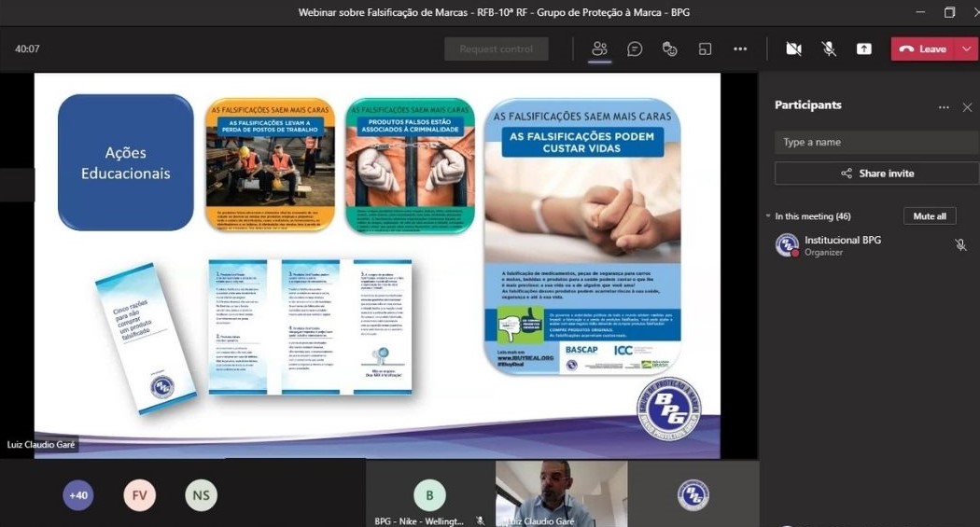Click the Share content tray icon
980x527 pixels.
coord(864,49)
